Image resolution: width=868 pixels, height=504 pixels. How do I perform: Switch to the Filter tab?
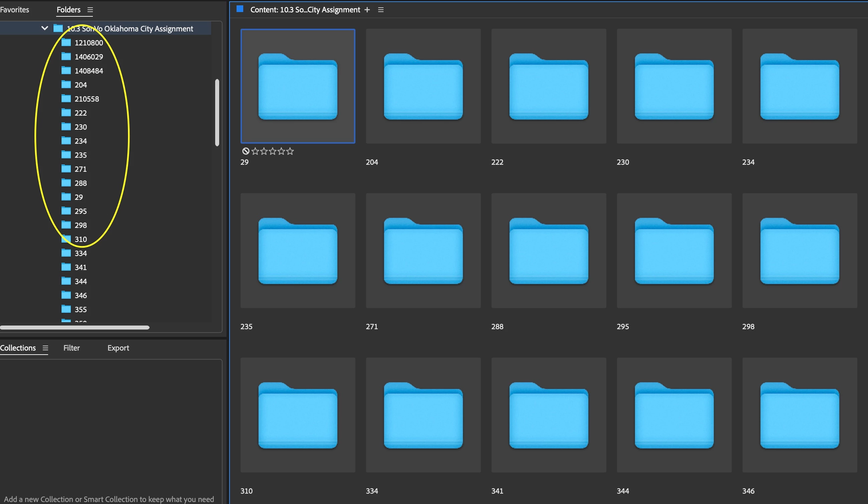click(71, 348)
